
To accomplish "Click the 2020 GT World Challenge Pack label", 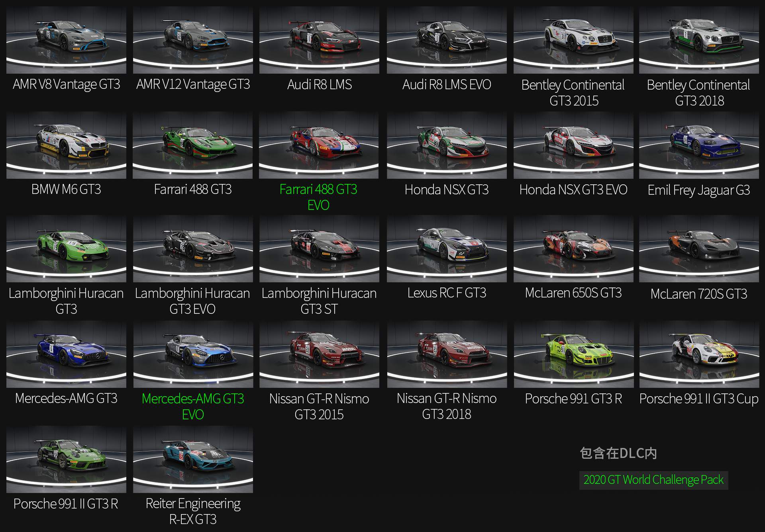I will click(x=653, y=480).
